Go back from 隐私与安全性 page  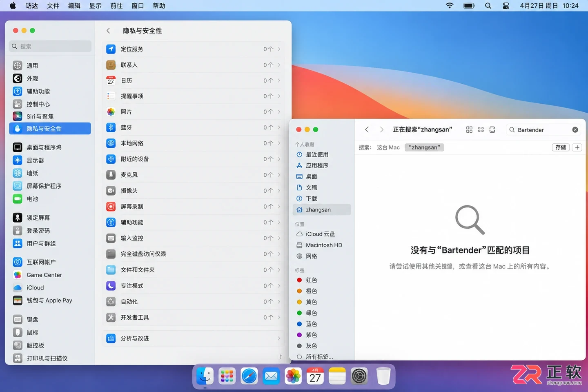tap(108, 31)
